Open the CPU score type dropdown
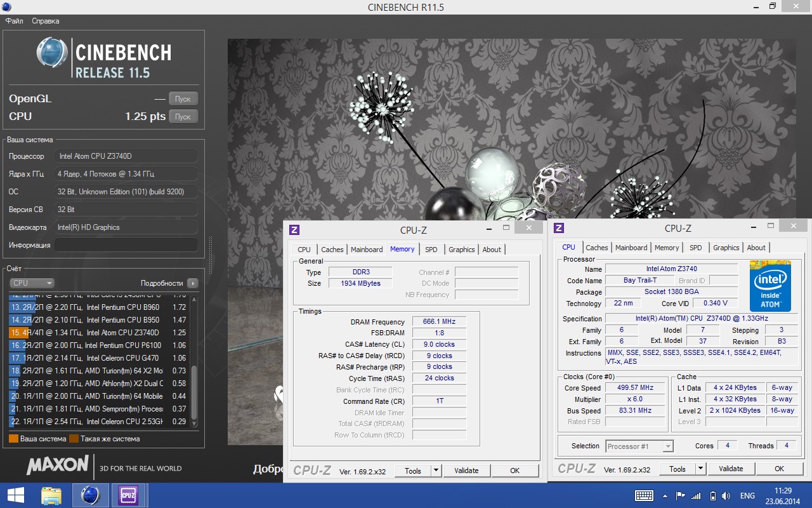This screenshot has height=508, width=812. (x=32, y=283)
